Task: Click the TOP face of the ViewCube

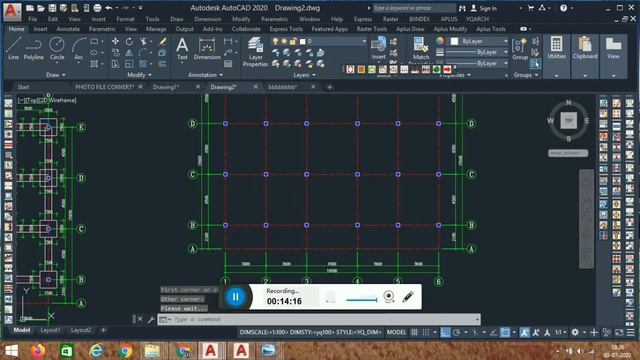Action: 569,120
